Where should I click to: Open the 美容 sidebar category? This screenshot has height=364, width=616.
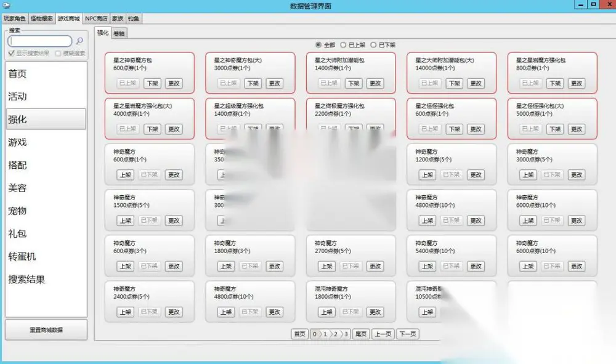[46, 188]
